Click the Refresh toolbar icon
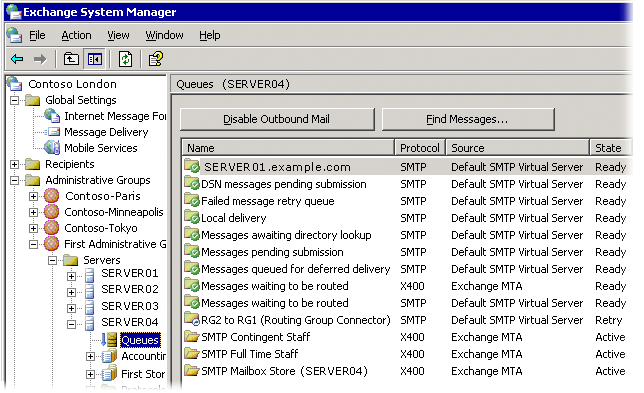 click(x=125, y=59)
